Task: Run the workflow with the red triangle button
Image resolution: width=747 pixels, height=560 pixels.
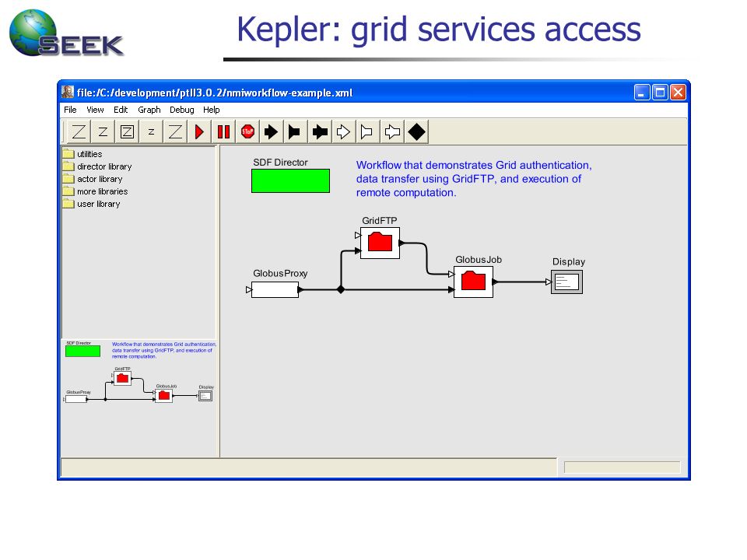Action: (x=199, y=131)
